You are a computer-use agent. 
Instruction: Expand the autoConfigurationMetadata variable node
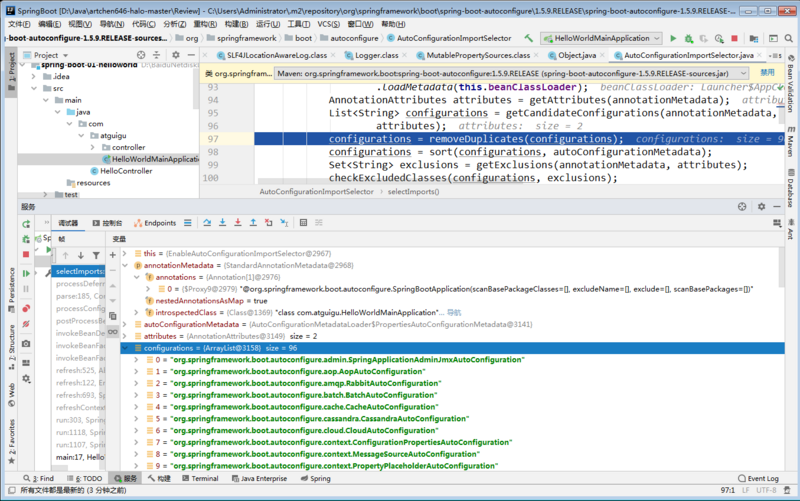(x=124, y=324)
